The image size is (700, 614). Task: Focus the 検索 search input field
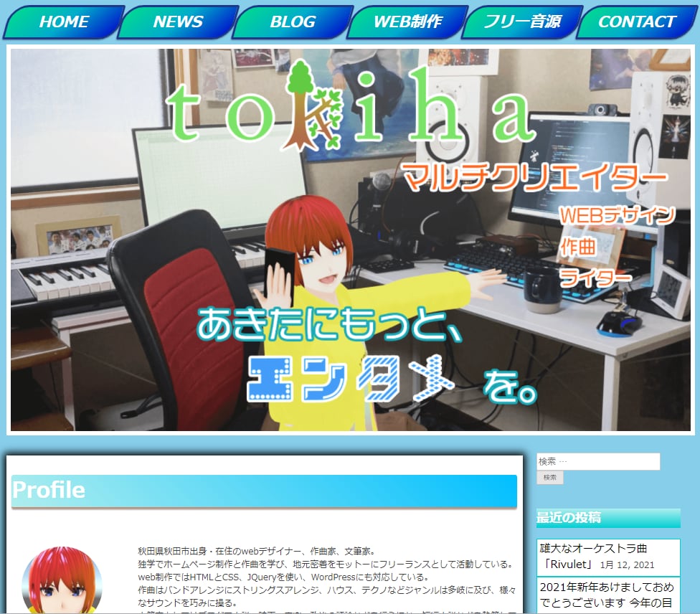click(598, 461)
